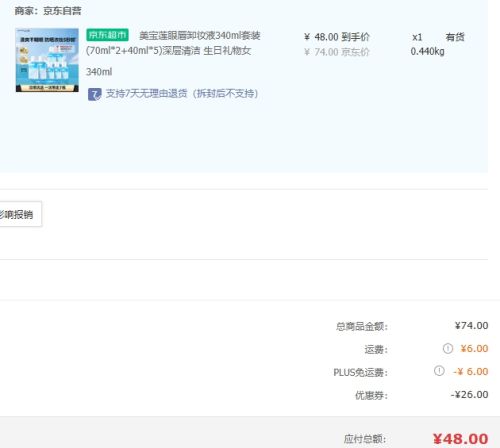
Task: Click the 京东超市 green badge
Action: 107,35
